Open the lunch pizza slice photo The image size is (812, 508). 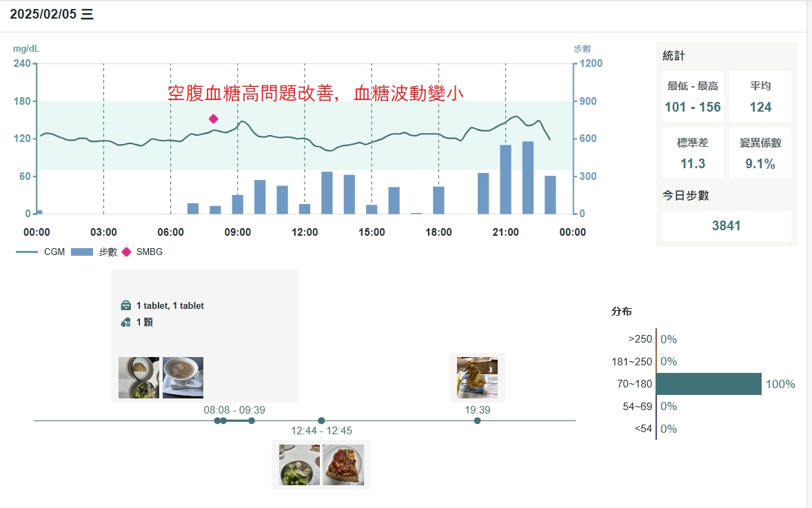[x=343, y=465]
